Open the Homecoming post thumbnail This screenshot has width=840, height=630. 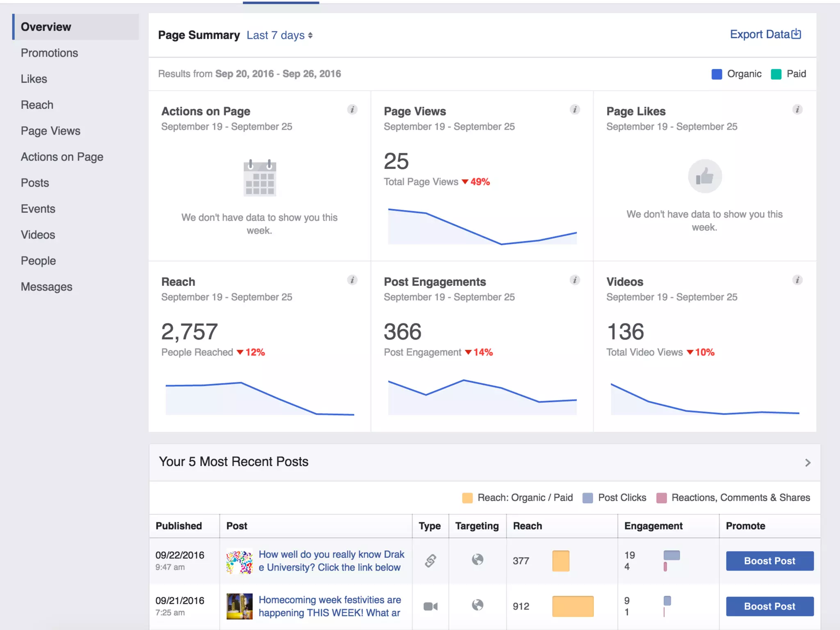click(x=240, y=606)
